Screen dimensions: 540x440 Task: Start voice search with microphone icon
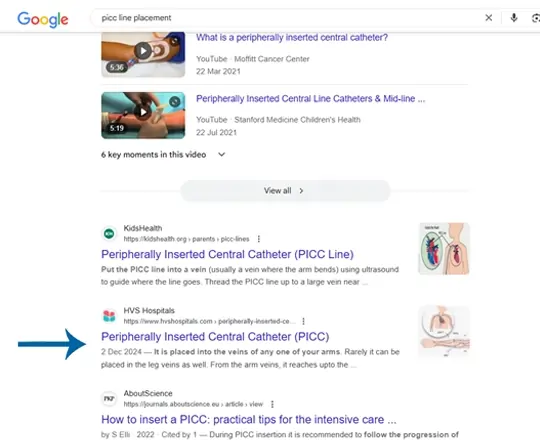coord(513,18)
